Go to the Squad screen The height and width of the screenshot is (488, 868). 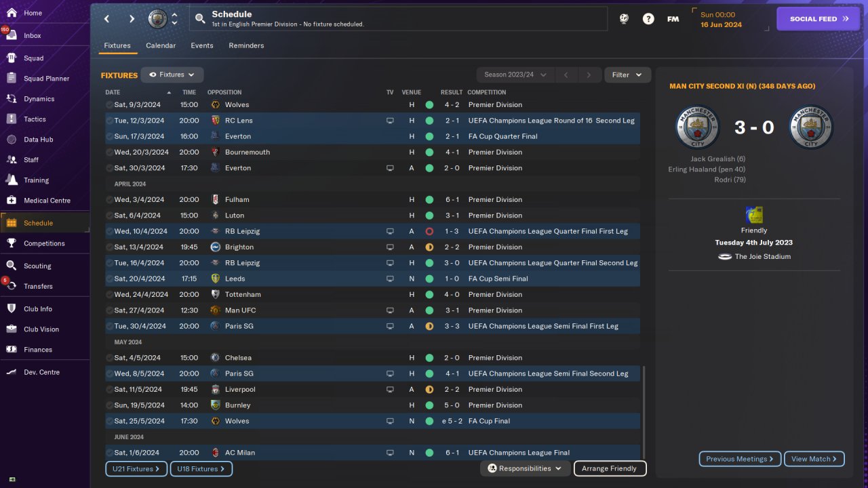click(x=33, y=58)
